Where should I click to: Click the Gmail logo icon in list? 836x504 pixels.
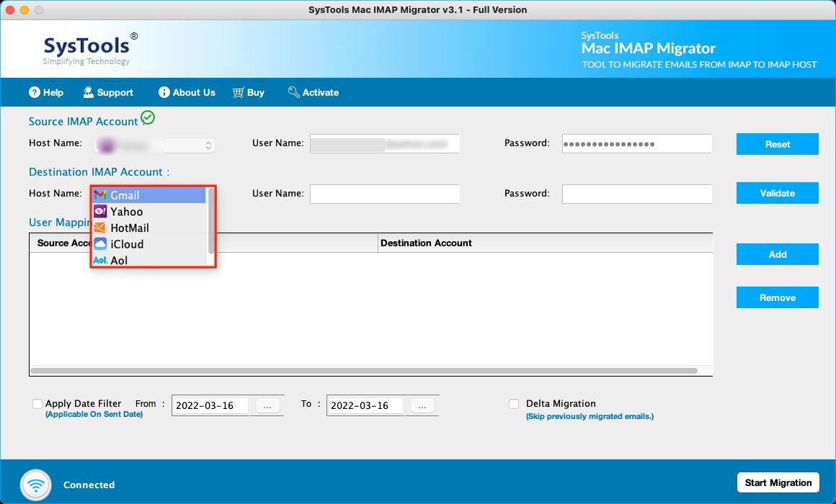(100, 195)
